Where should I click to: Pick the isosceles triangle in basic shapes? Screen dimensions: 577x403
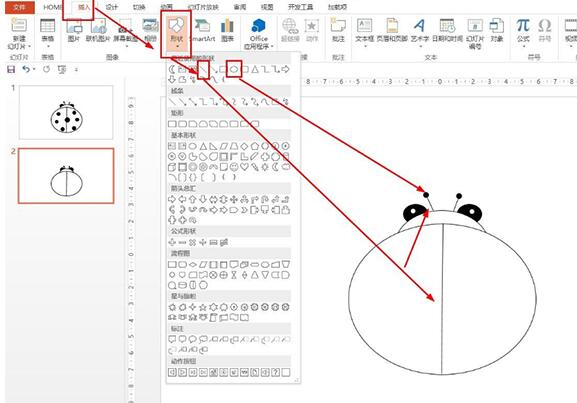coord(203,146)
